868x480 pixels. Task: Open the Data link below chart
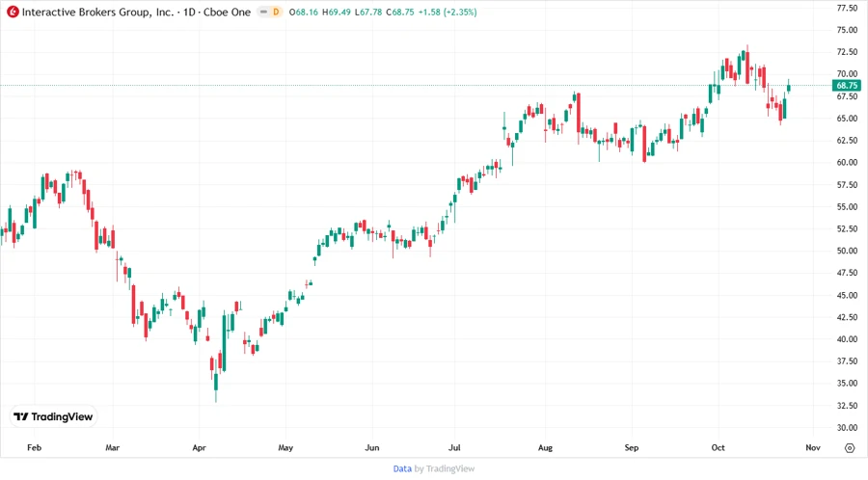(x=402, y=468)
